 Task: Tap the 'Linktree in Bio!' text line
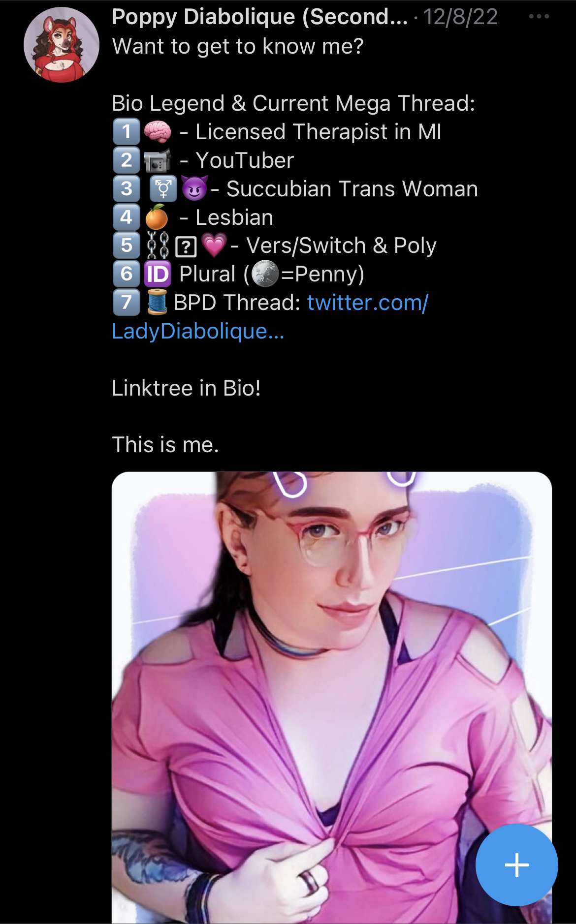tap(186, 388)
